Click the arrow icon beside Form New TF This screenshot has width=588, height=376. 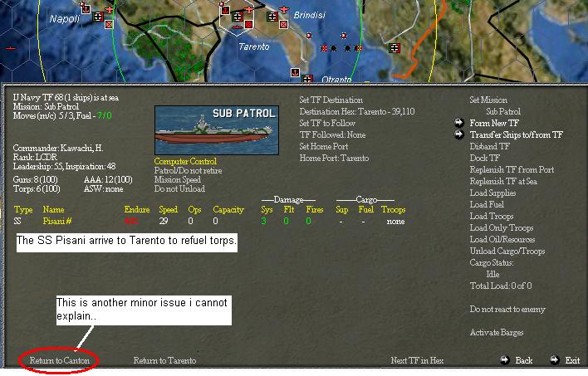coord(459,123)
